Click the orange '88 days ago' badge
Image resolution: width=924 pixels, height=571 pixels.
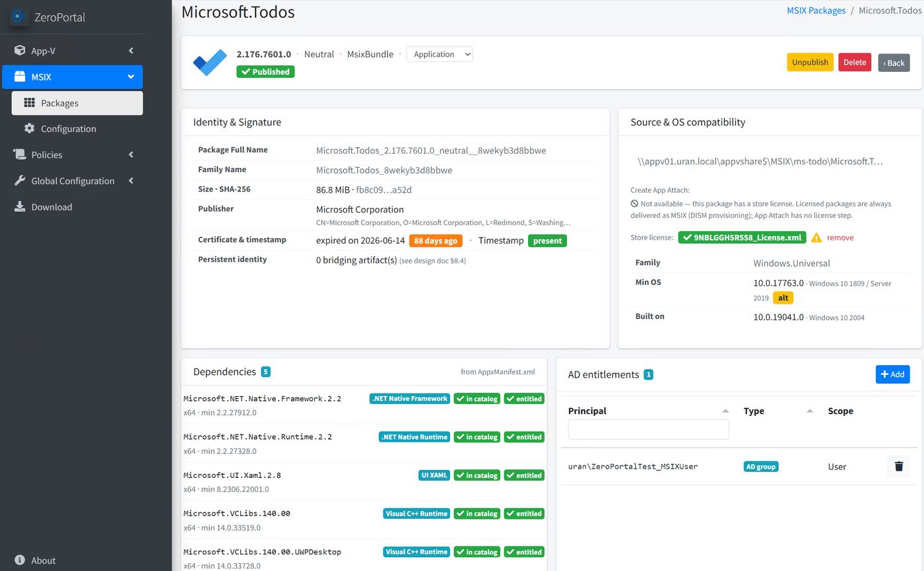[436, 241]
